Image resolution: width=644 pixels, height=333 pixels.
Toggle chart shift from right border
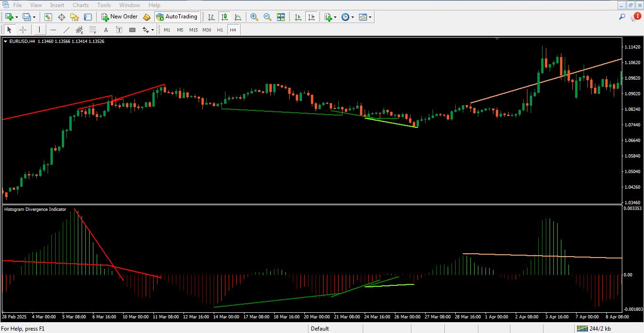pyautogui.click(x=311, y=17)
